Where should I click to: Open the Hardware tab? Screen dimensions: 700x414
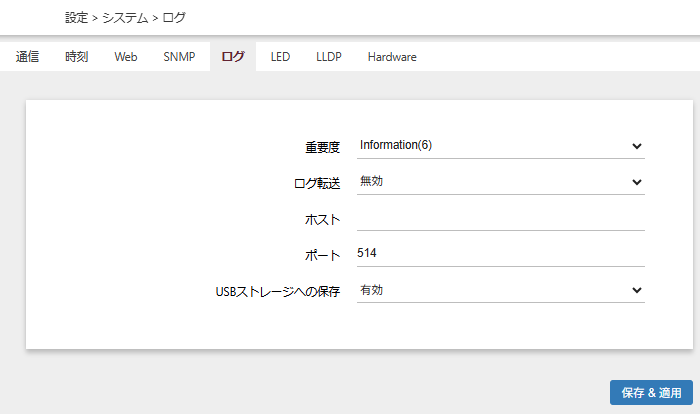(392, 57)
